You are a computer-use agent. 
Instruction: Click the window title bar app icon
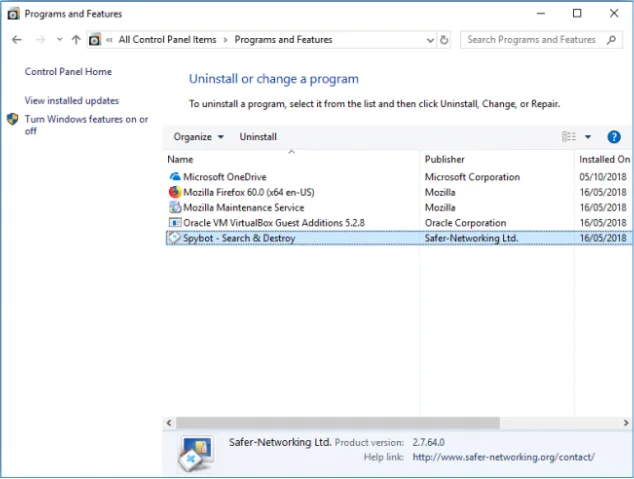click(x=13, y=14)
